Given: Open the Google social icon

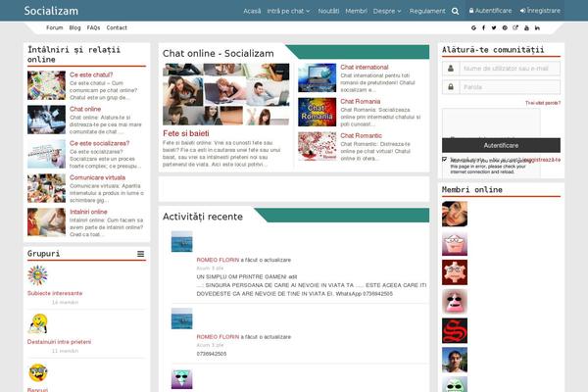Looking at the screenshot, I should (x=473, y=27).
